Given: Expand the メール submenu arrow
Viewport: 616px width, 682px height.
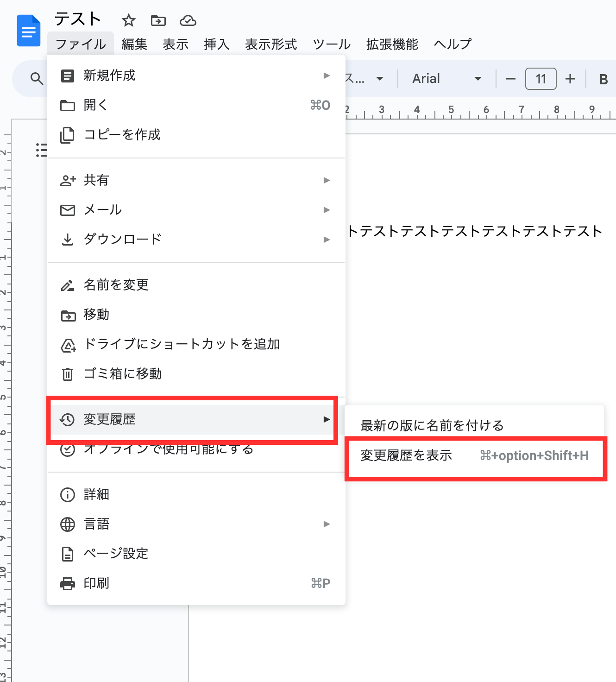Looking at the screenshot, I should click(327, 210).
